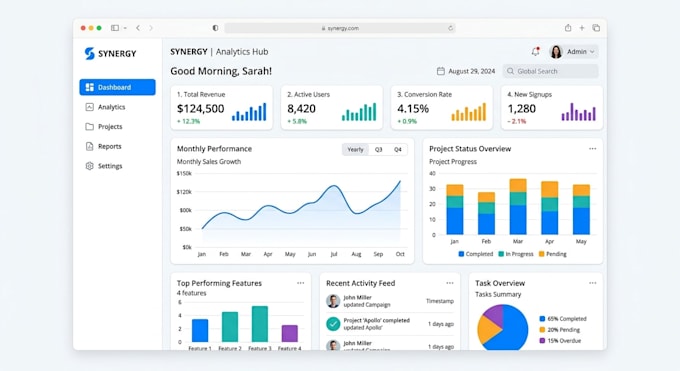Click the Projects folder icon
The width and height of the screenshot is (680, 371).
click(89, 127)
